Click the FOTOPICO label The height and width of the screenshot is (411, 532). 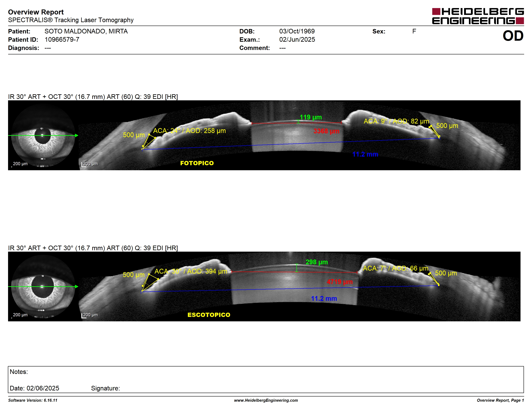point(197,163)
